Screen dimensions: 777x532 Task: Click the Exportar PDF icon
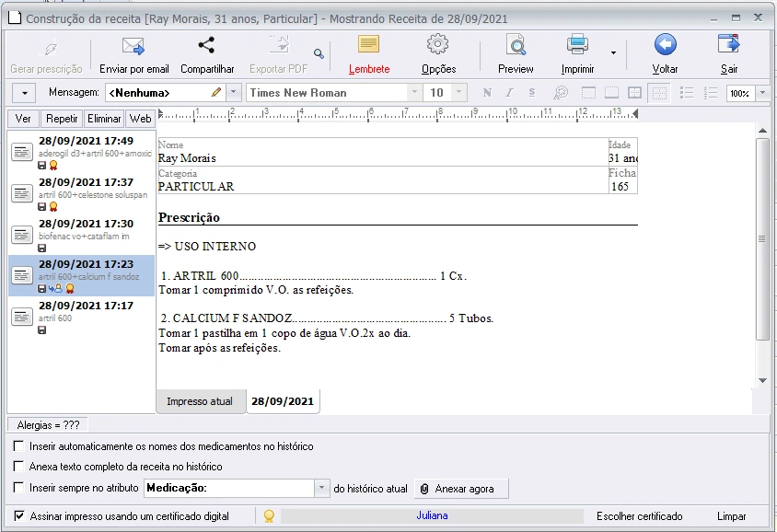pyautogui.click(x=279, y=44)
